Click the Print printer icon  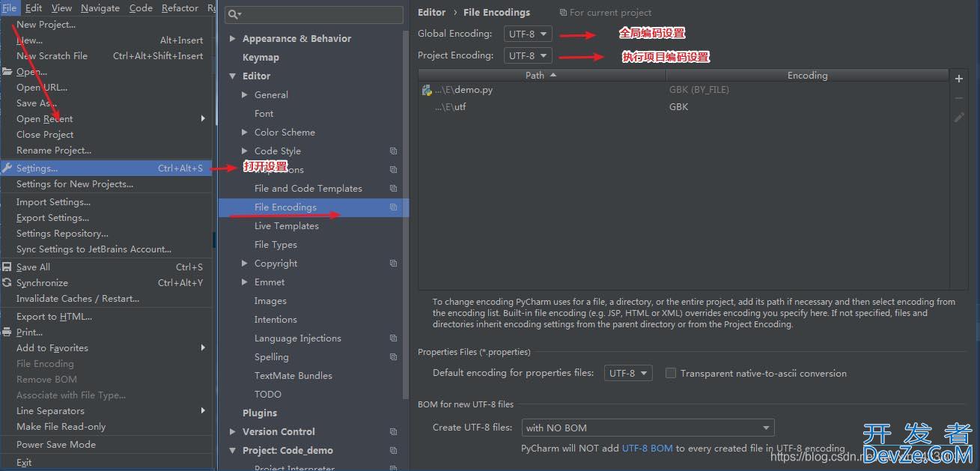(7, 332)
